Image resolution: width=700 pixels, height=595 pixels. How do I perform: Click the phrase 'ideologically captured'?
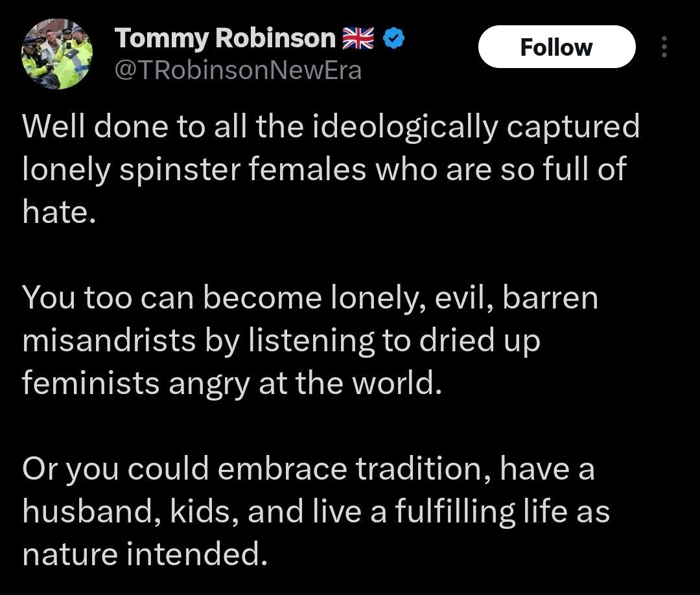(477, 126)
